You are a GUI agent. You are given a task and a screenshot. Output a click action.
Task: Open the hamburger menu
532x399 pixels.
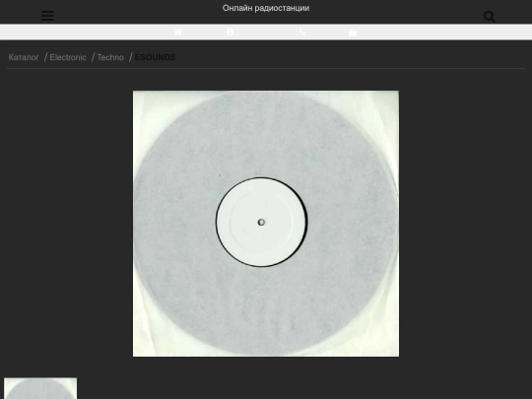(x=47, y=16)
